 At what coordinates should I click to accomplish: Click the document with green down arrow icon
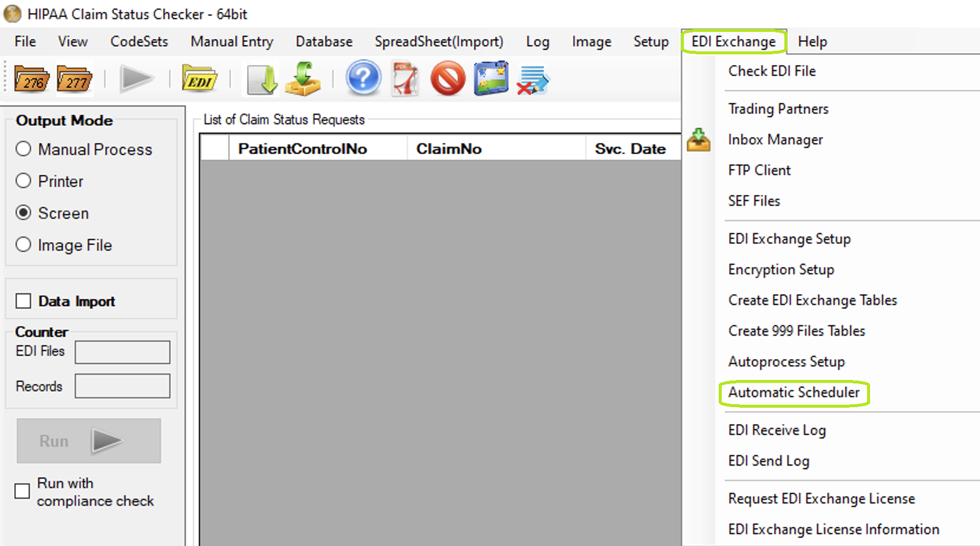coord(262,79)
